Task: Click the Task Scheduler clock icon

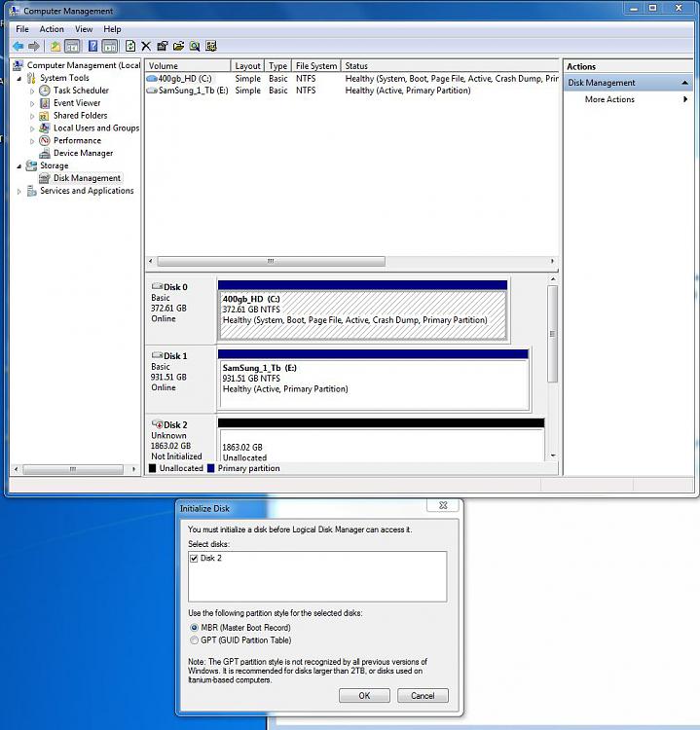Action: point(45,91)
